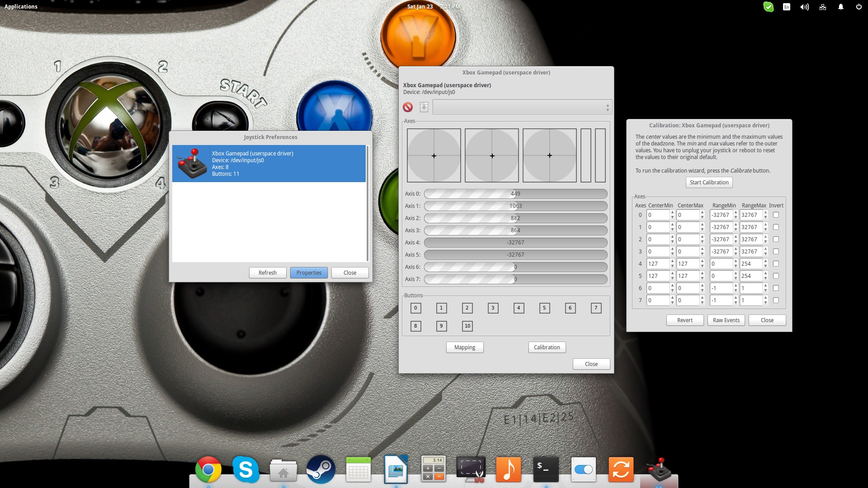Screen dimensions: 868x488
Task: Open the profile combo box dropdown
Action: click(x=522, y=107)
